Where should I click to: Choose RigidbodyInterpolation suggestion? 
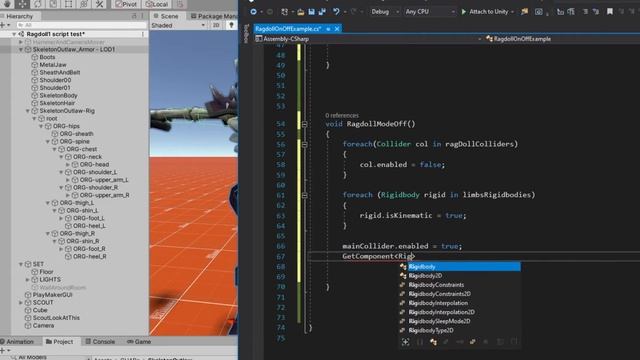[x=459, y=303]
